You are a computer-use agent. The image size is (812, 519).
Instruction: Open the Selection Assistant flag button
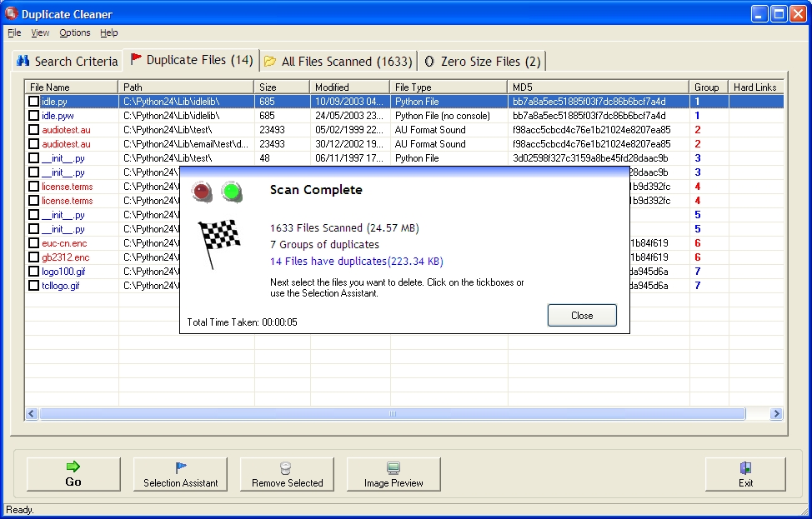(180, 474)
